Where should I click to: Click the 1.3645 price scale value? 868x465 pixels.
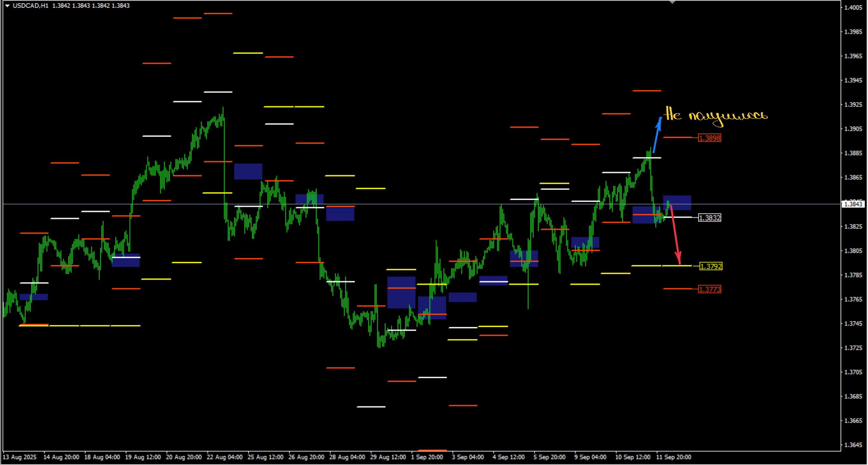[x=853, y=445]
